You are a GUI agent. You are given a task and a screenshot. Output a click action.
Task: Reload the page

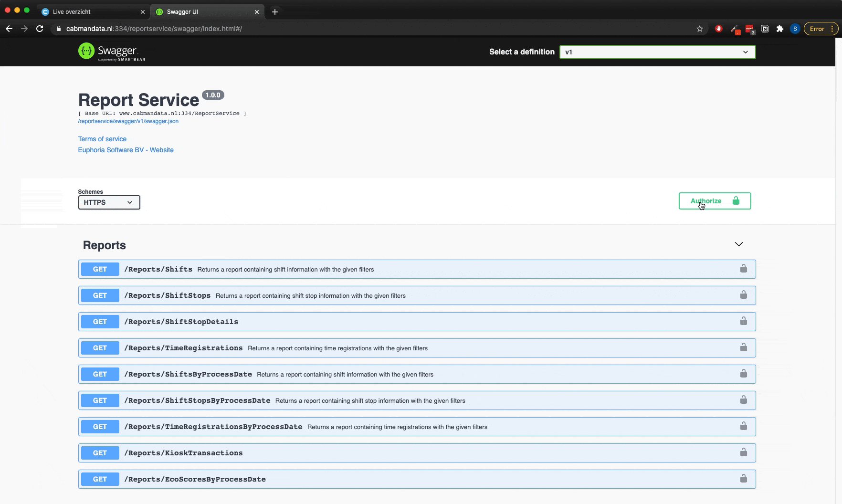40,29
